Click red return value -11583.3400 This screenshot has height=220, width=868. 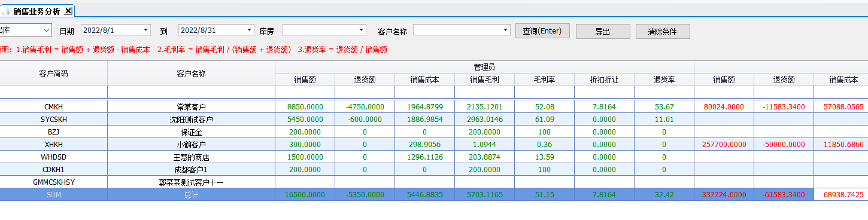[x=784, y=106]
